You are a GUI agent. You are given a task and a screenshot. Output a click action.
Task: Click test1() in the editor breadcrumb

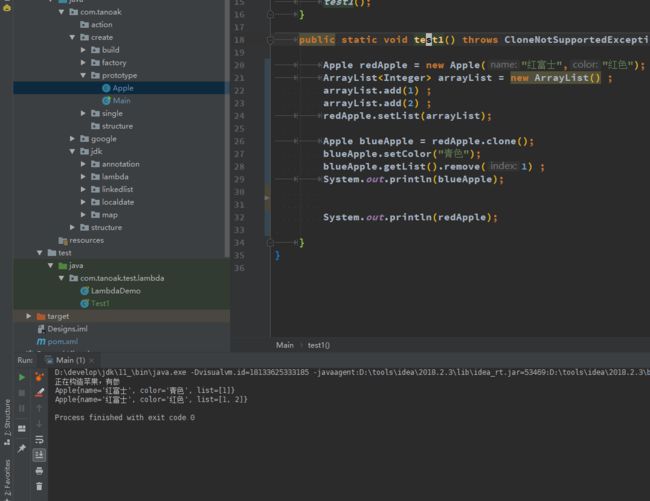tap(318, 345)
